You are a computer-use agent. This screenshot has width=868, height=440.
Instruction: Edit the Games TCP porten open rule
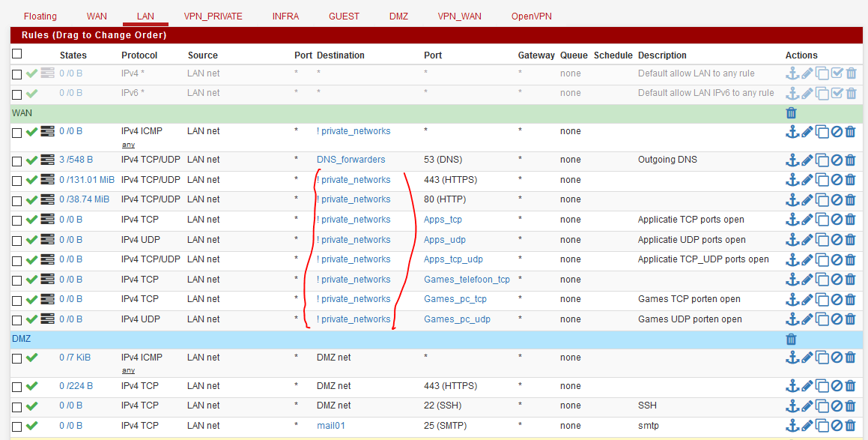[x=807, y=300]
